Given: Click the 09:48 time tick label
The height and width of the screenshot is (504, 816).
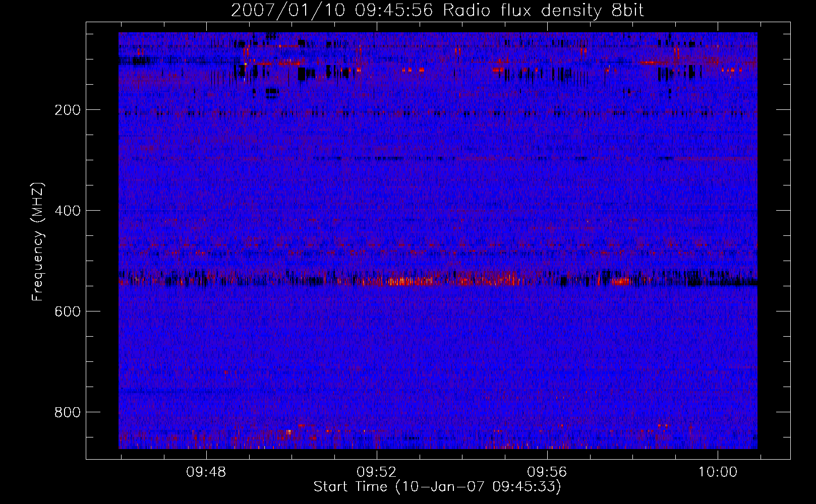Looking at the screenshot, I should point(206,472).
